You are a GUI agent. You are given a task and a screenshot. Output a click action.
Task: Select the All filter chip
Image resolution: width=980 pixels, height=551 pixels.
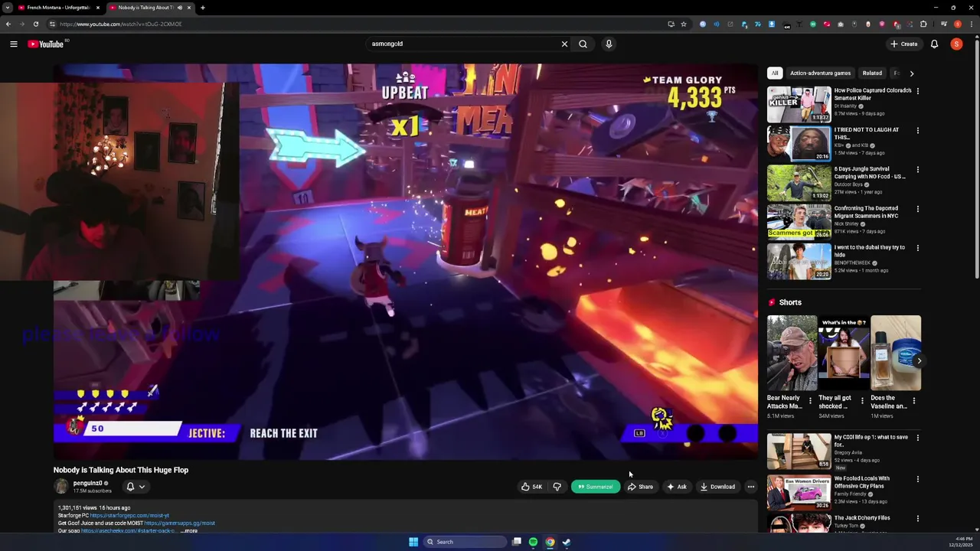tap(775, 73)
